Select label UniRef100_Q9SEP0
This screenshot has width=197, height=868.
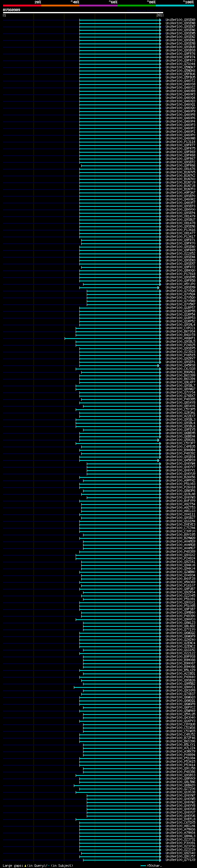click(x=180, y=196)
